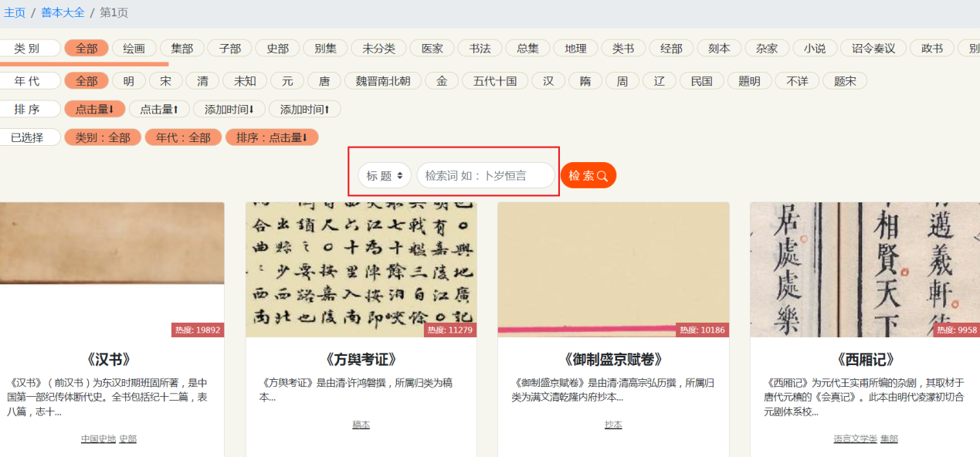Remove the selected 排序：点击量 tag
The image size is (980, 457).
click(272, 137)
